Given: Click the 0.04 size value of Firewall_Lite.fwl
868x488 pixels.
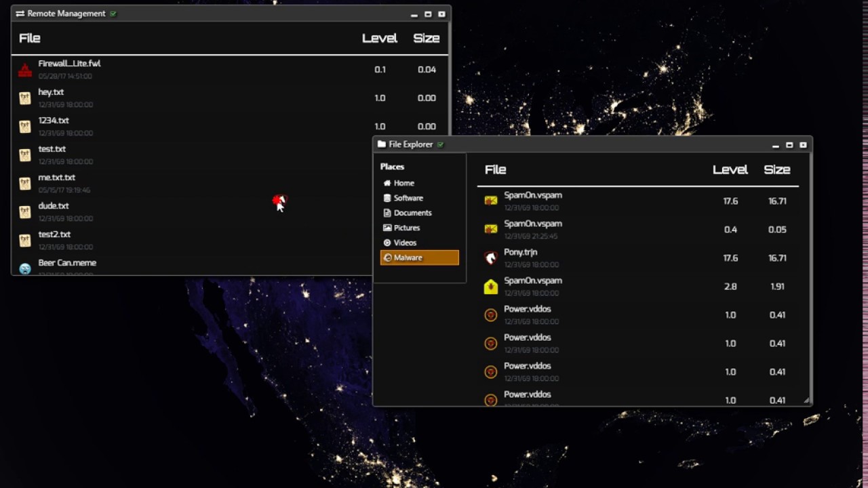Looking at the screenshot, I should coord(427,70).
